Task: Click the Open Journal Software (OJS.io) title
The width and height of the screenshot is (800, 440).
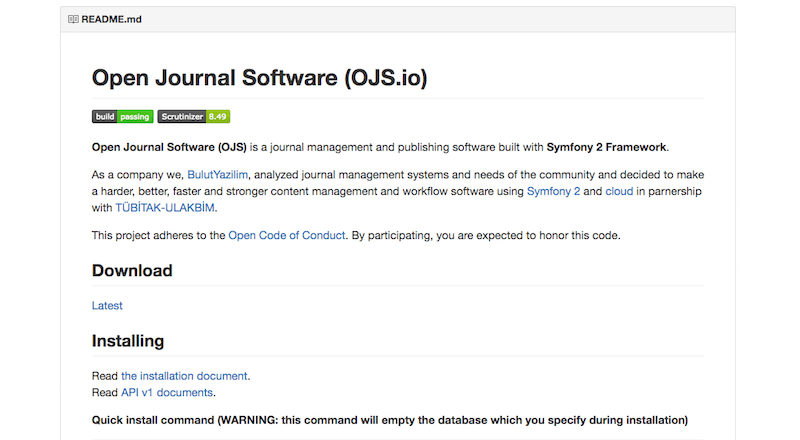Action: pos(259,78)
